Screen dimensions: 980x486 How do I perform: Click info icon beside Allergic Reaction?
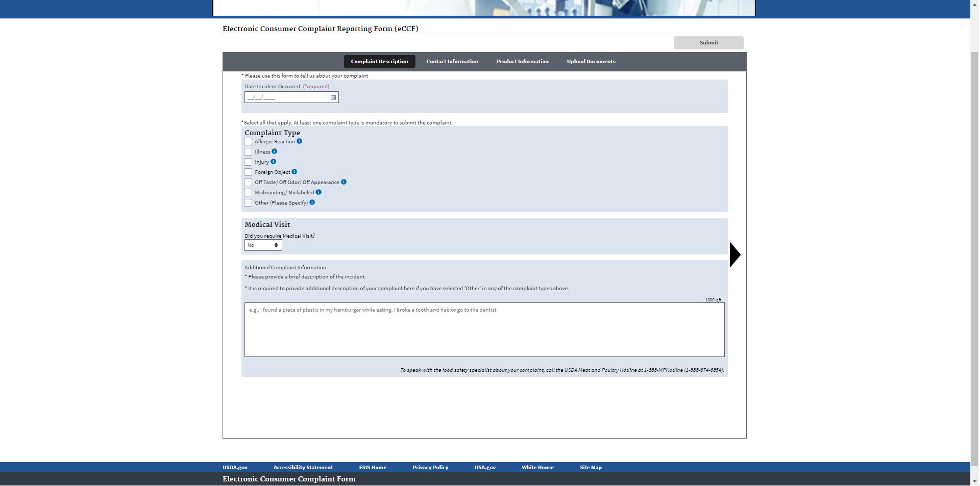300,141
